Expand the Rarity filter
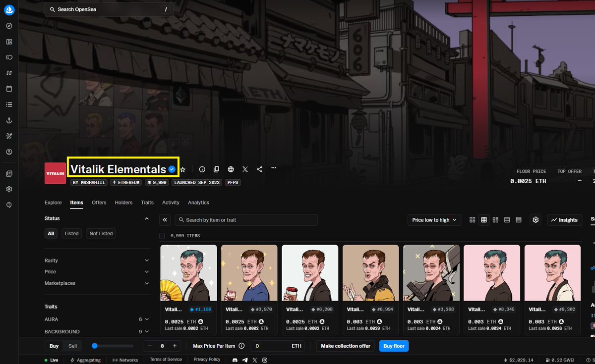The height and width of the screenshot is (364, 595). 97,260
